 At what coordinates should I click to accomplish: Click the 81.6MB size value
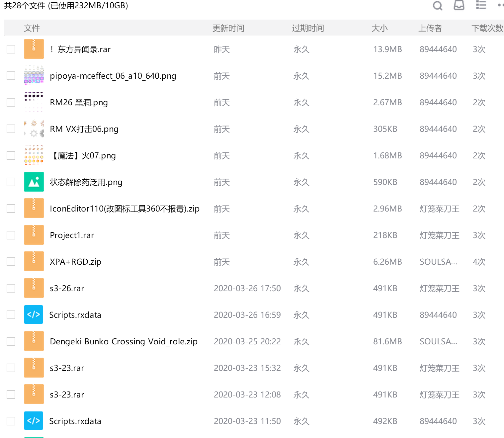pyautogui.click(x=387, y=341)
